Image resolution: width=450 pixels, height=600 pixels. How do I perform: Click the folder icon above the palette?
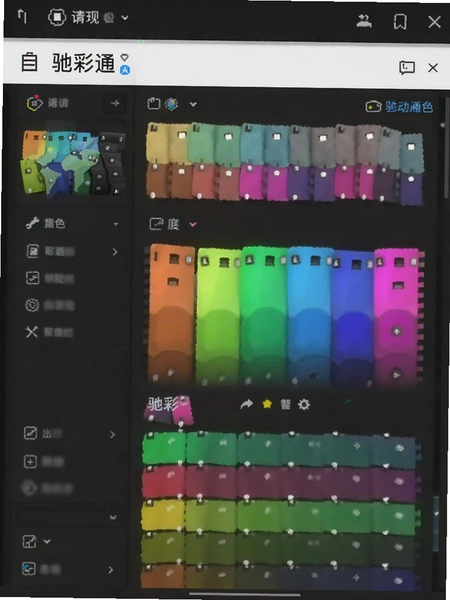click(153, 104)
